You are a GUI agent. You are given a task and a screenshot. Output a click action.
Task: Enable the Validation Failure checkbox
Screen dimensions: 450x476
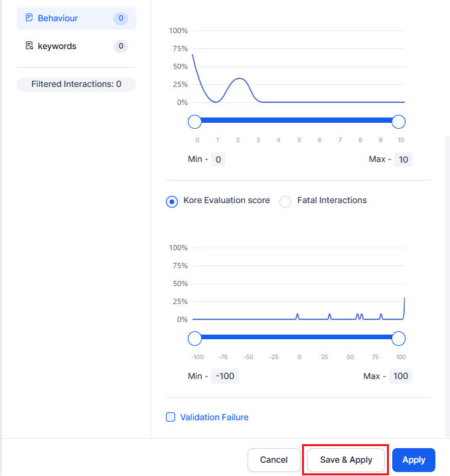(x=171, y=417)
